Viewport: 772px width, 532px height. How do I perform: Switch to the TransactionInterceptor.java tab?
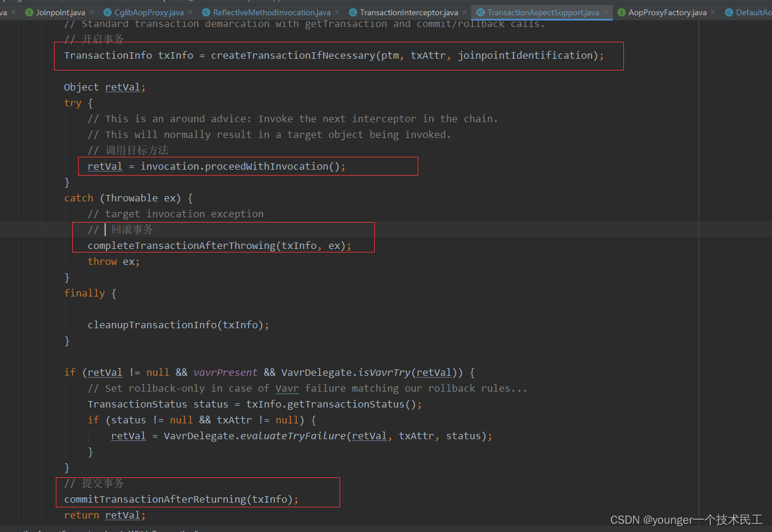point(409,12)
